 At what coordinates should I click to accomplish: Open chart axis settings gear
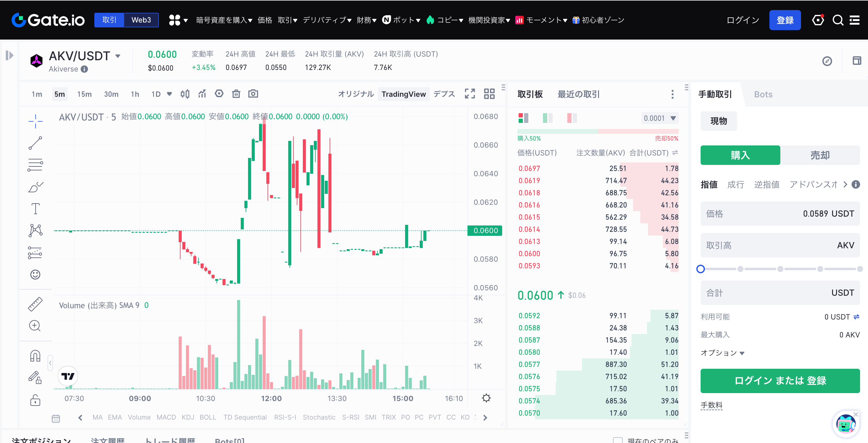486,398
